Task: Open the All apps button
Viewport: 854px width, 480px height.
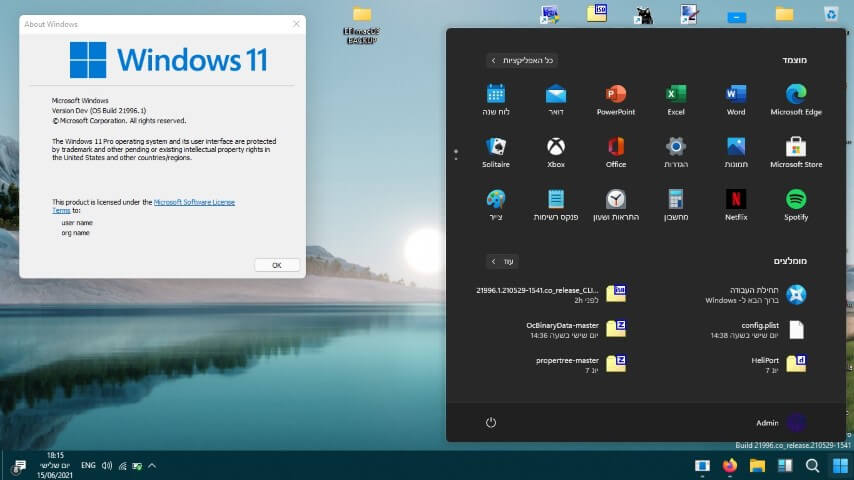Action: pyautogui.click(x=522, y=60)
